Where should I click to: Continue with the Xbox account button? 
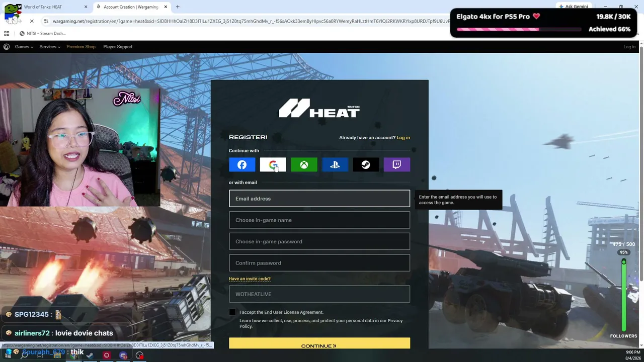pyautogui.click(x=304, y=165)
